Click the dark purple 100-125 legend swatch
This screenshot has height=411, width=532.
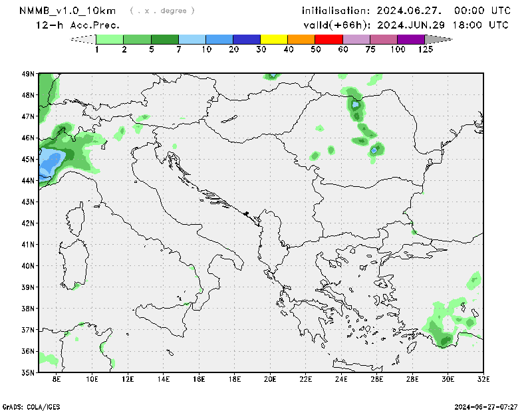tap(411, 39)
